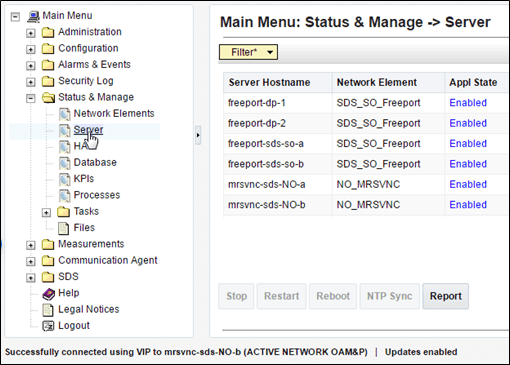
Task: Select the freeport-dp-1 server row
Action: point(366,103)
